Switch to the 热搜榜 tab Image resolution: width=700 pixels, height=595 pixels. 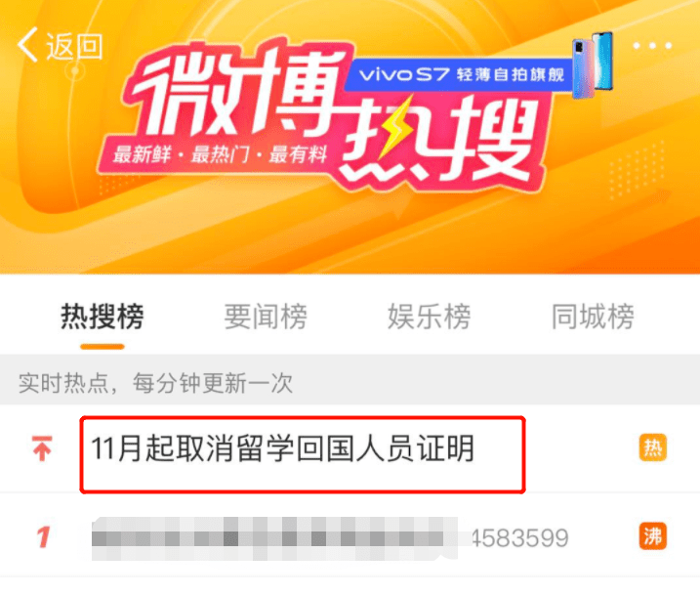coord(103,317)
